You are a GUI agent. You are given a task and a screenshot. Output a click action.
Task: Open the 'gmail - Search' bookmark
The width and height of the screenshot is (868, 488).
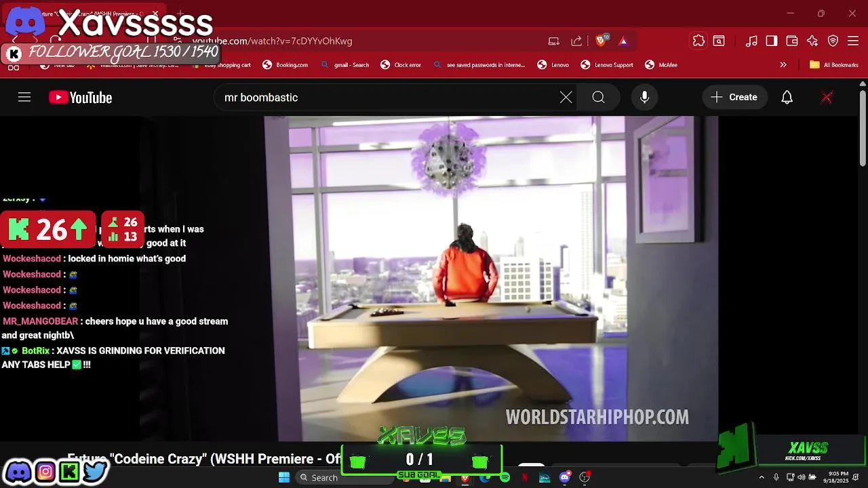345,65
